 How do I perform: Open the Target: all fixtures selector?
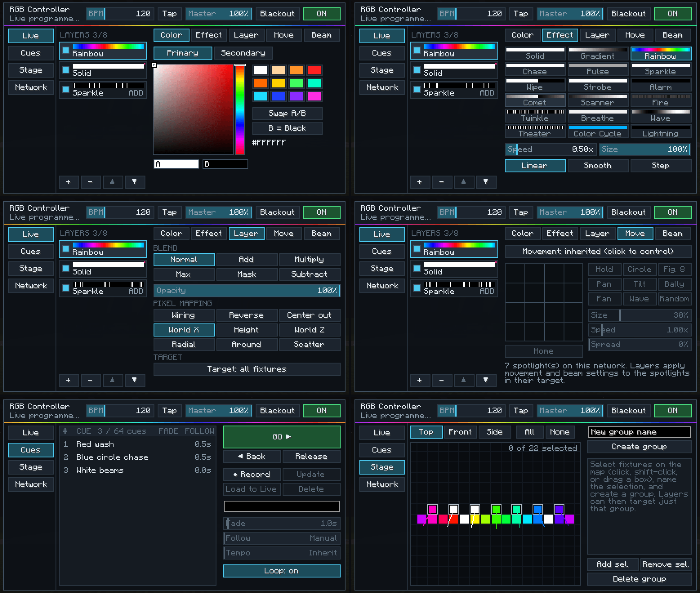coord(247,369)
